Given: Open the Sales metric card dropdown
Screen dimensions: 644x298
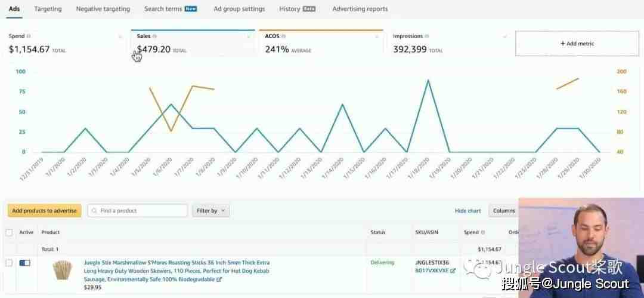Looking at the screenshot, I should pos(249,36).
